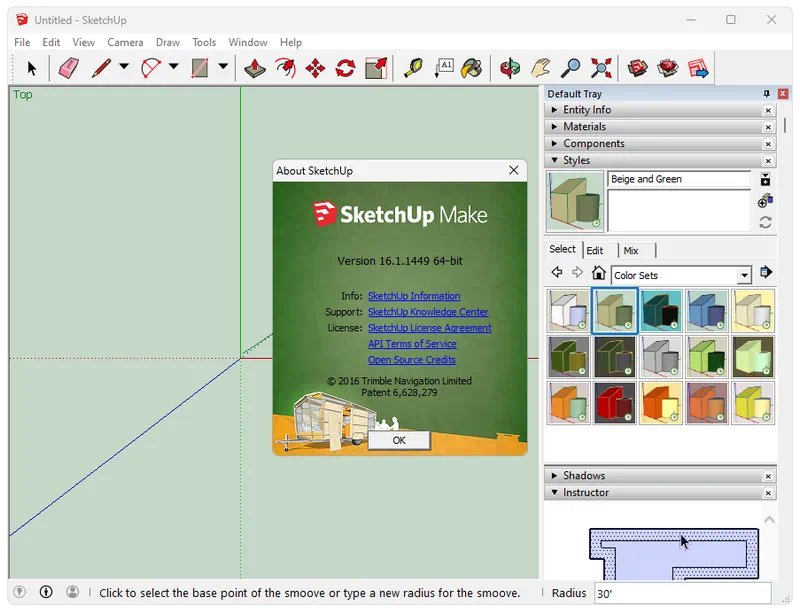
Task: Open the Tools menu
Action: click(204, 42)
